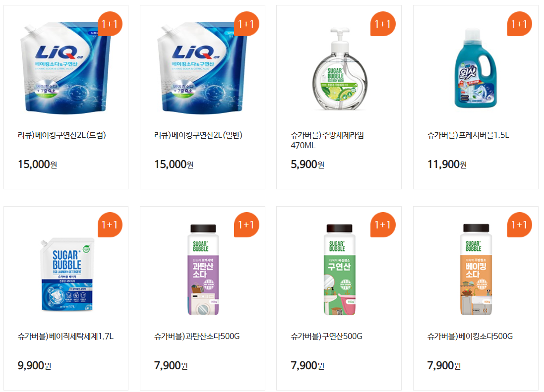This screenshot has height=392, width=544.
Task: Open the Sugar Bubble lime dish soap image
Action: 340,69
